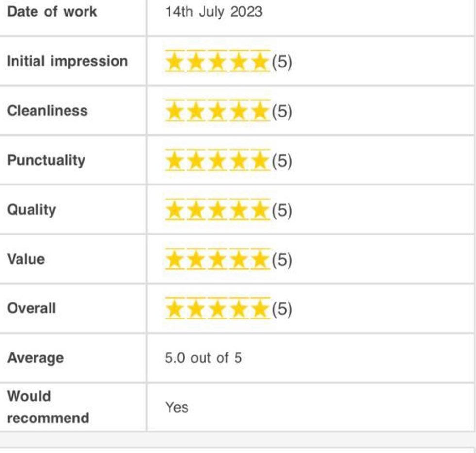Click the Average row label

[x=35, y=358]
